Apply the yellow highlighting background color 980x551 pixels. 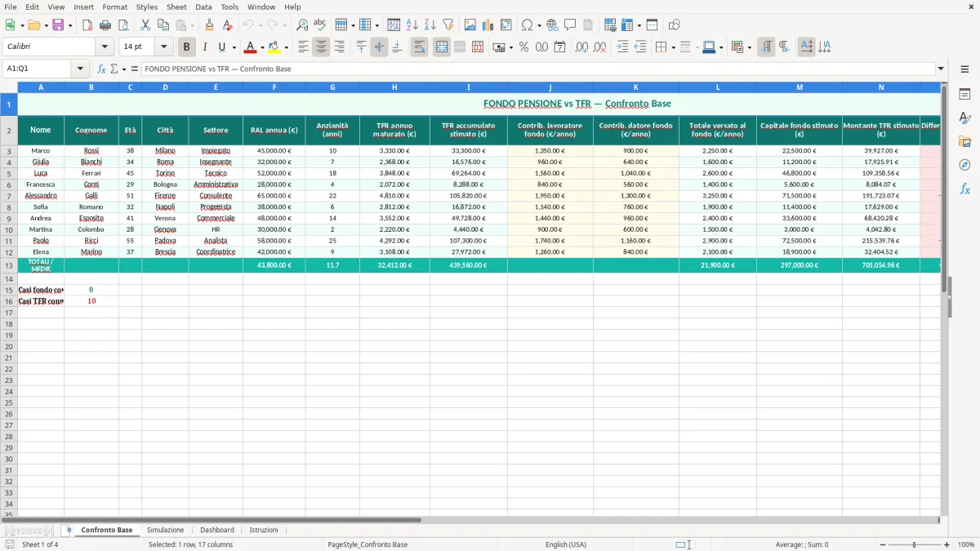[x=274, y=47]
